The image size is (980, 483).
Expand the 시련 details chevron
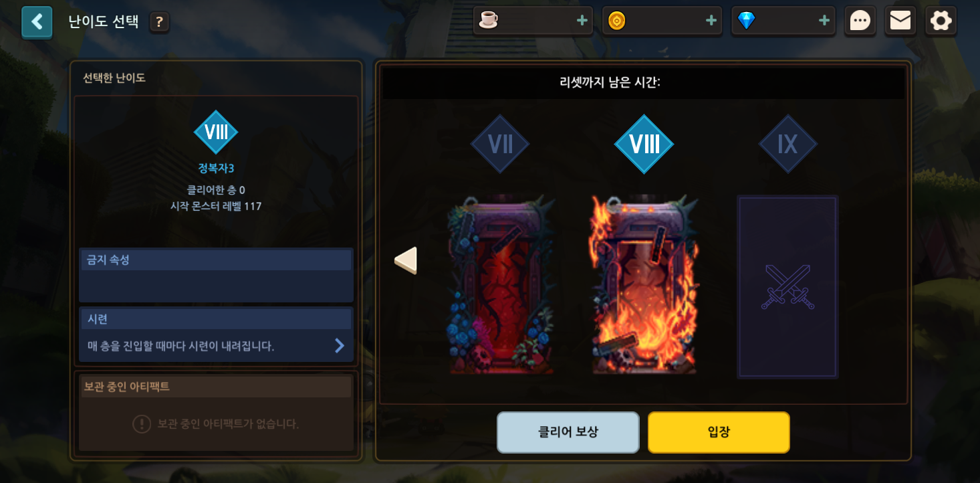[340, 345]
